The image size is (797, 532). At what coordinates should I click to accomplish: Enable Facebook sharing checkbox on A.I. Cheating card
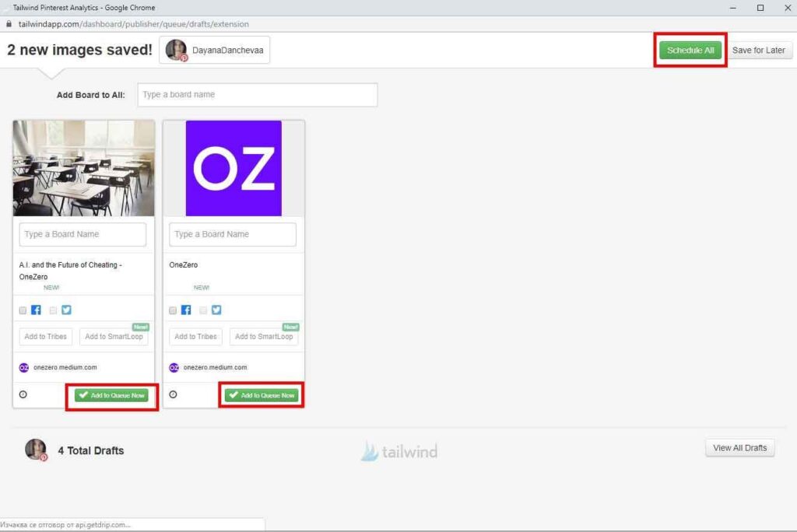tap(23, 310)
